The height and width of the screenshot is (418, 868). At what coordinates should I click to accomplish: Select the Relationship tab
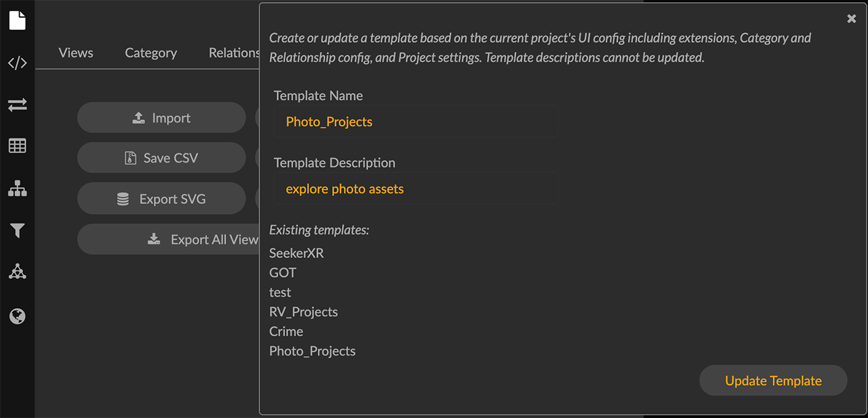(x=234, y=52)
